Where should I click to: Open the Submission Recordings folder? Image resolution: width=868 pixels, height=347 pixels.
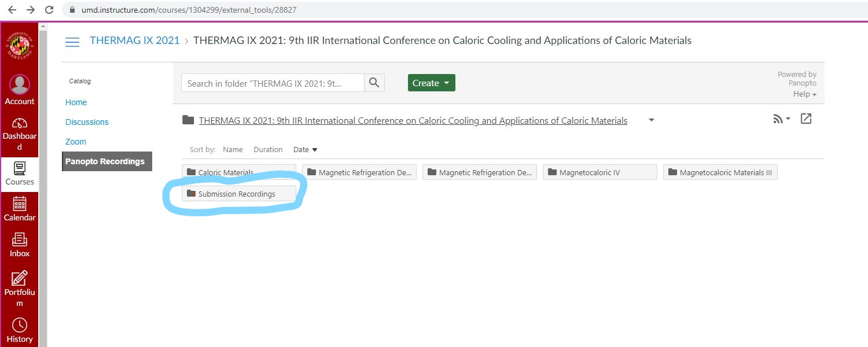(239, 194)
